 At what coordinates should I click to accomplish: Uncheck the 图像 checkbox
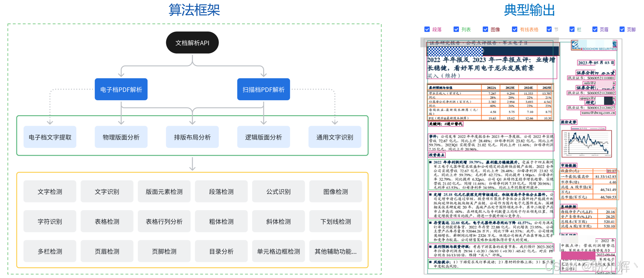[x=485, y=29]
